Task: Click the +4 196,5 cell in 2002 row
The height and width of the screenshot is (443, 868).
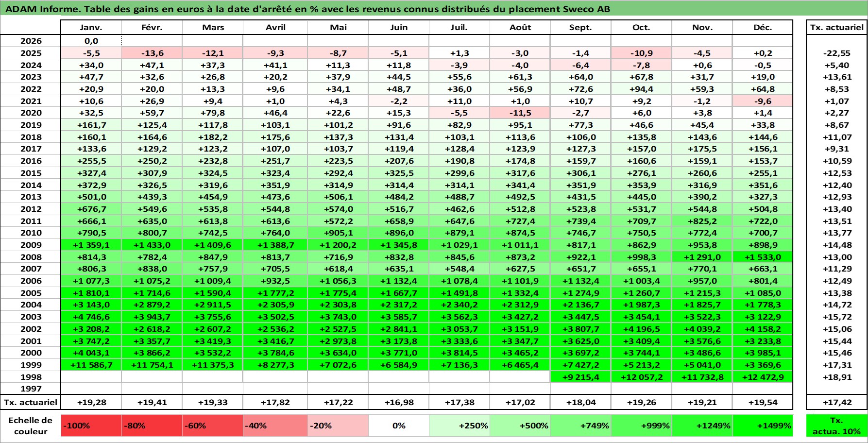Action: 641,329
